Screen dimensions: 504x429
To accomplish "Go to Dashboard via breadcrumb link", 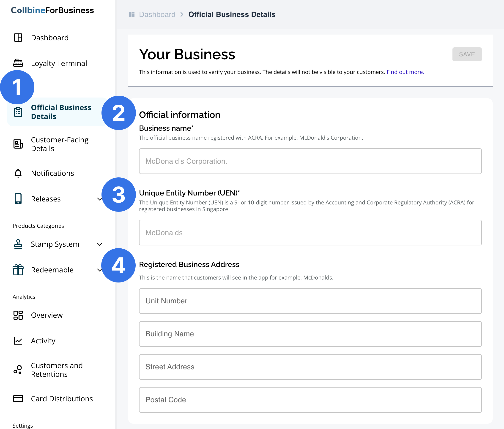I will [157, 15].
